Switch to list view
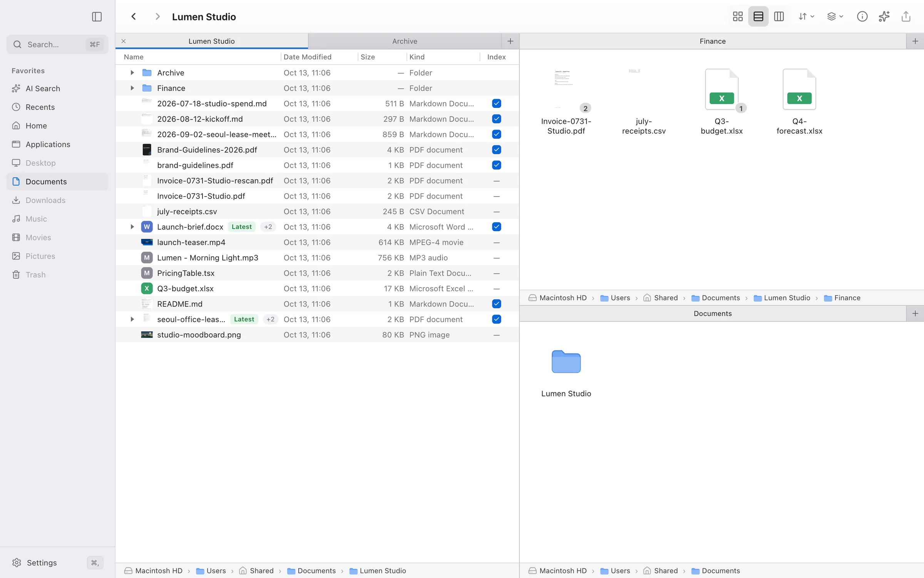Screen dimensions: 924x578 pyautogui.click(x=758, y=17)
